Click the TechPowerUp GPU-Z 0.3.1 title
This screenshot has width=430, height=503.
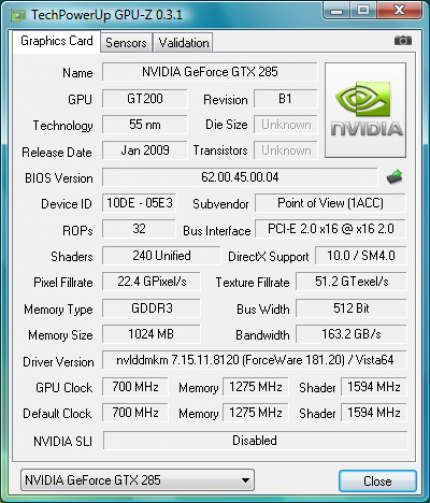[107, 15]
